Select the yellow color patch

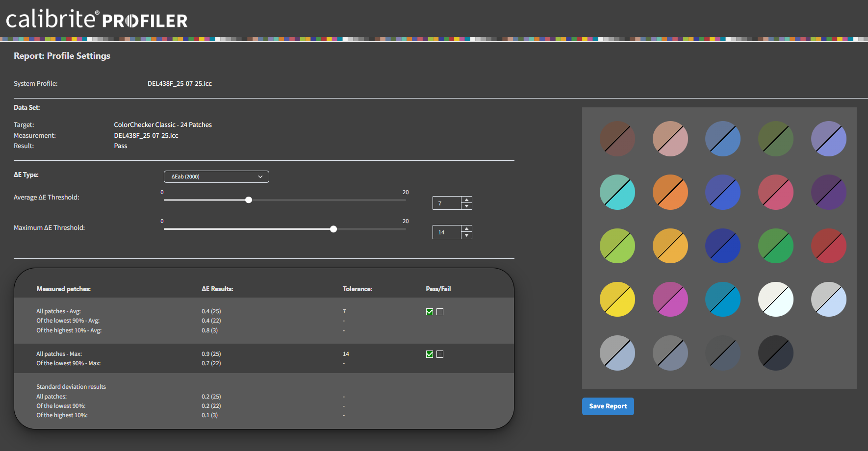coord(617,299)
